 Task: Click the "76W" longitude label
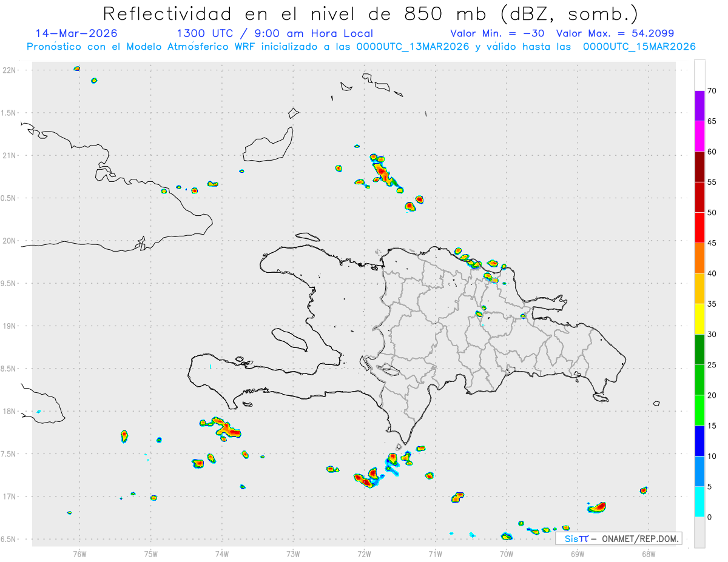point(79,554)
